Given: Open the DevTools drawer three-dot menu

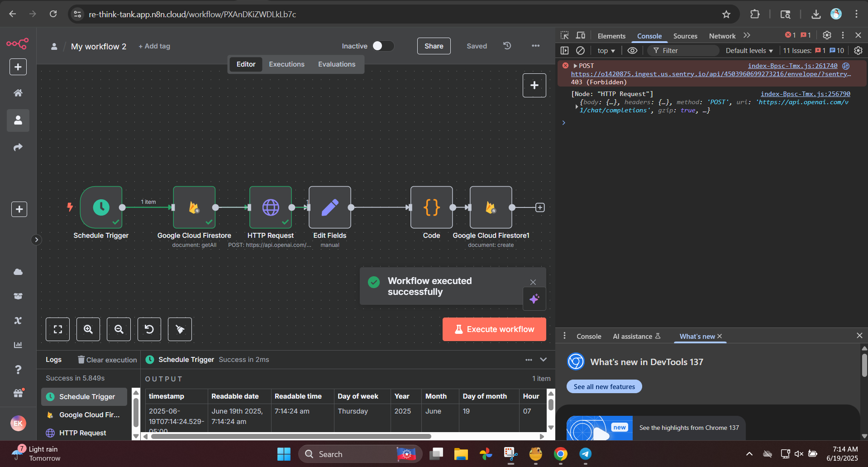Looking at the screenshot, I should pos(564,336).
